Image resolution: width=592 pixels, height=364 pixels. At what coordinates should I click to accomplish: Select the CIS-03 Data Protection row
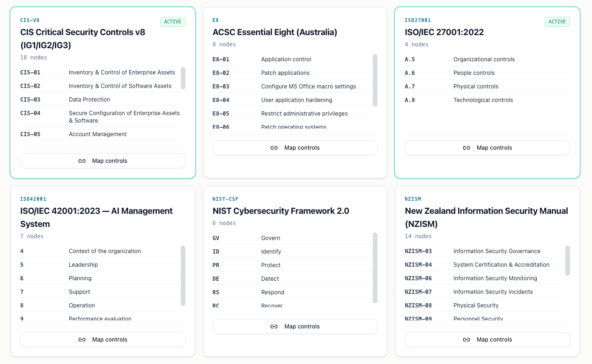coord(100,100)
